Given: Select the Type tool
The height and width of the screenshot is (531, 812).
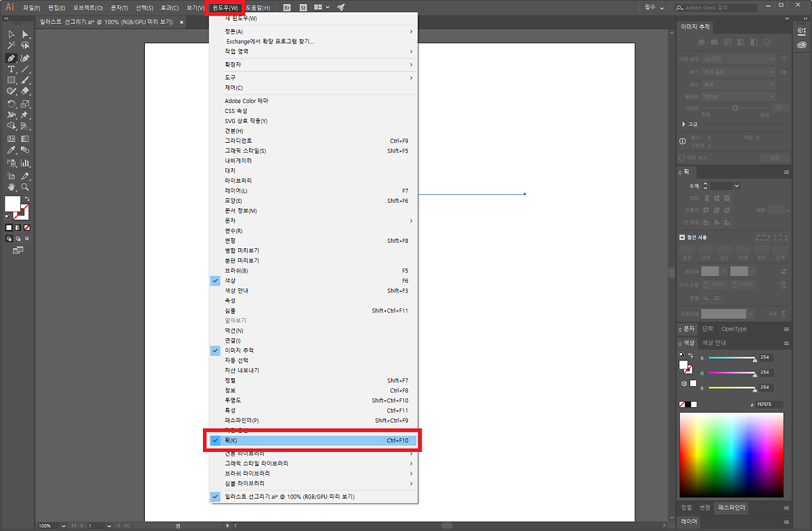Looking at the screenshot, I should click(12, 69).
